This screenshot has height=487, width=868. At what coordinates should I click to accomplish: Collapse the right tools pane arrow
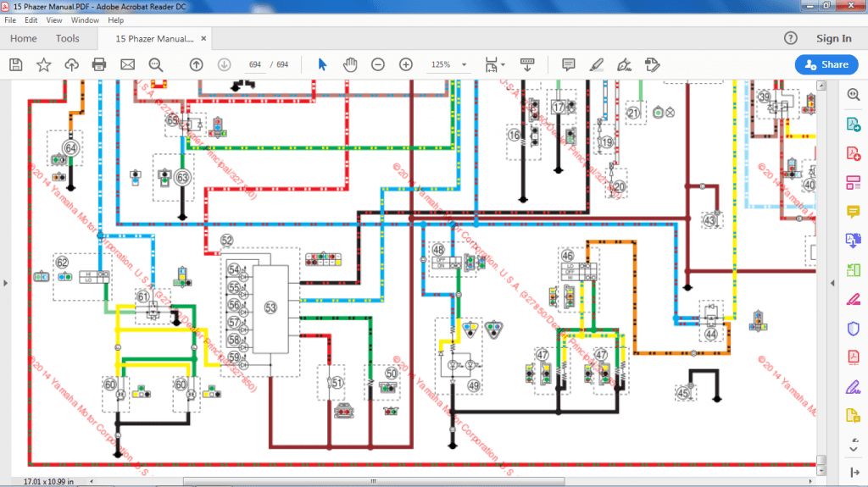[854, 472]
